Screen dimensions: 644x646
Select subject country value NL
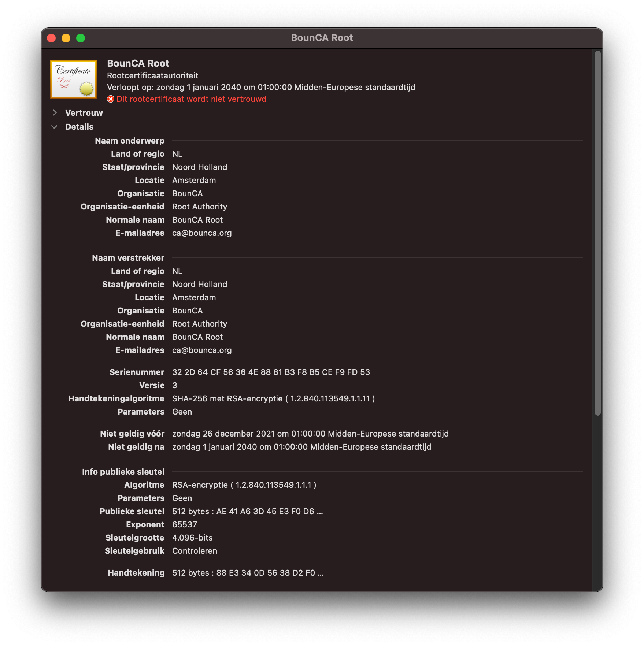point(177,154)
